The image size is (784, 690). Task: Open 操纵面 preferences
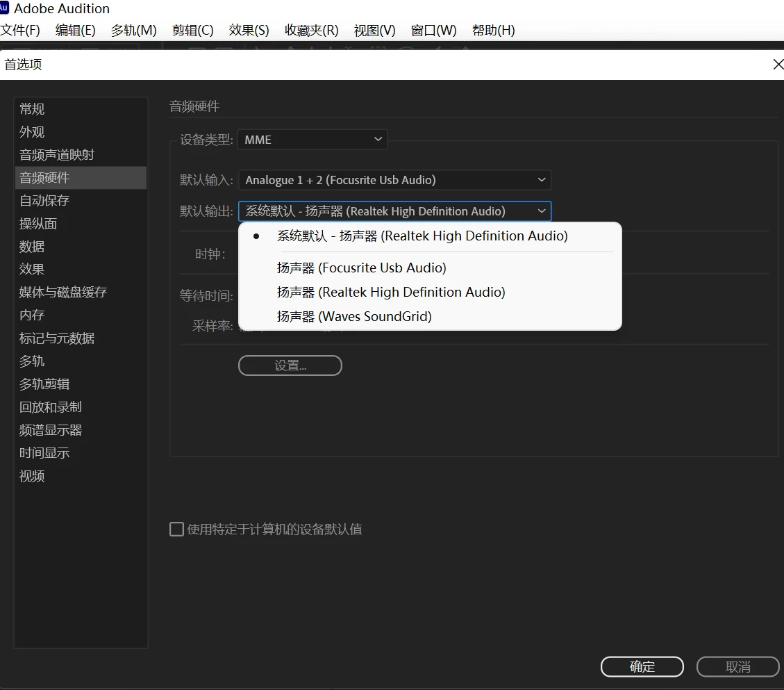[81, 224]
